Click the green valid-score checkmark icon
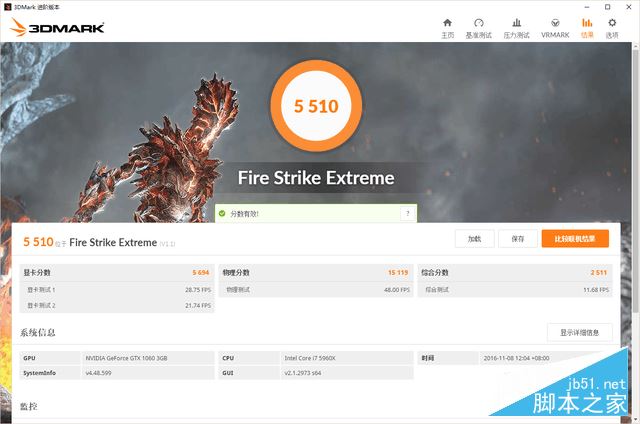This screenshot has width=640, height=424. [222, 213]
